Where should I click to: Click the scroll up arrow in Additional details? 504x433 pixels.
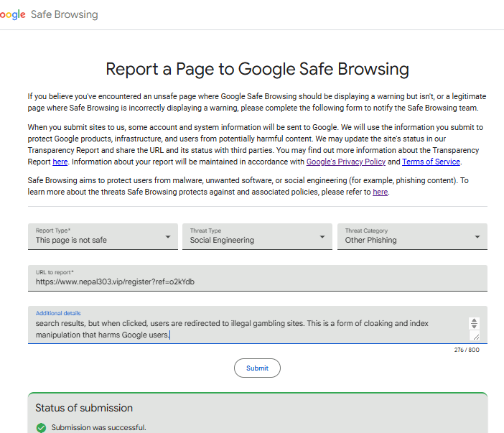(474, 320)
